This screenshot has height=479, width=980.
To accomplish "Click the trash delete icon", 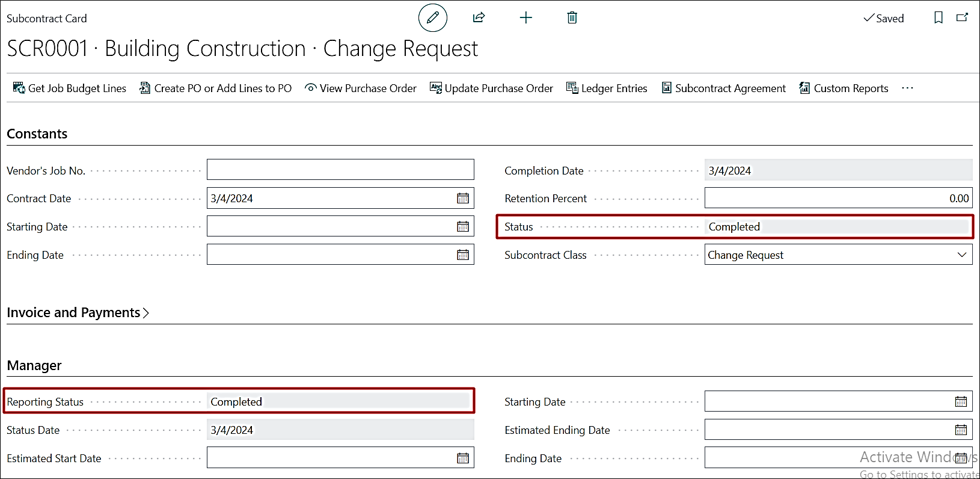I will pos(572,17).
